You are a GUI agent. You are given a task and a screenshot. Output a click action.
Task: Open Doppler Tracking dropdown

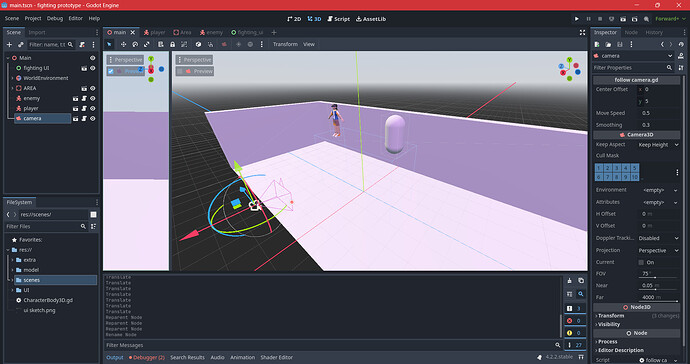click(658, 238)
